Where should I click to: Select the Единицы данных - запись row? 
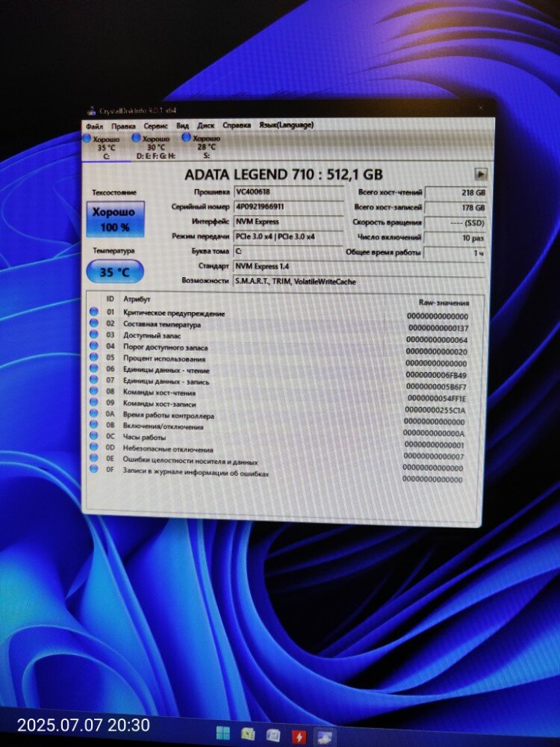pyautogui.click(x=286, y=383)
